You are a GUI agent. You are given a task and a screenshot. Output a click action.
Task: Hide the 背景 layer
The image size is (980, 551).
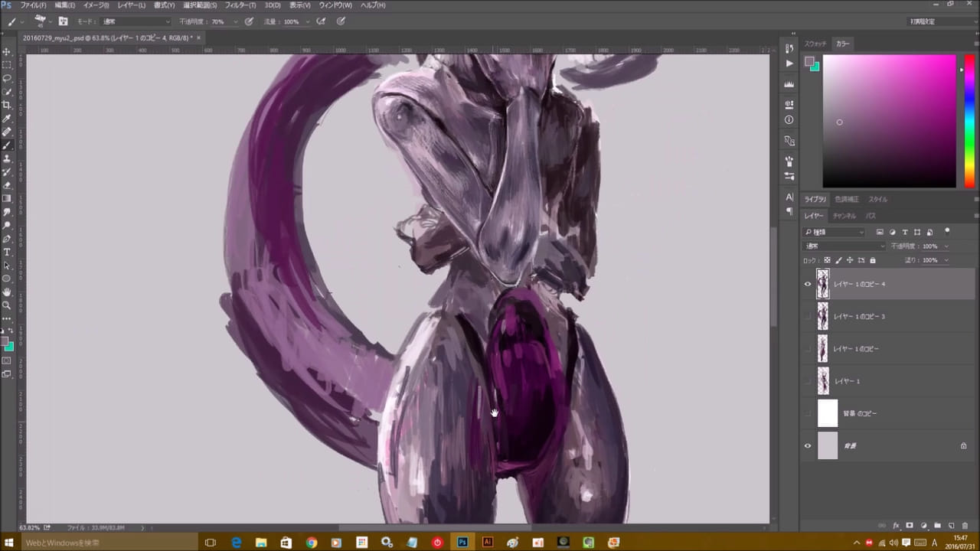tap(807, 445)
